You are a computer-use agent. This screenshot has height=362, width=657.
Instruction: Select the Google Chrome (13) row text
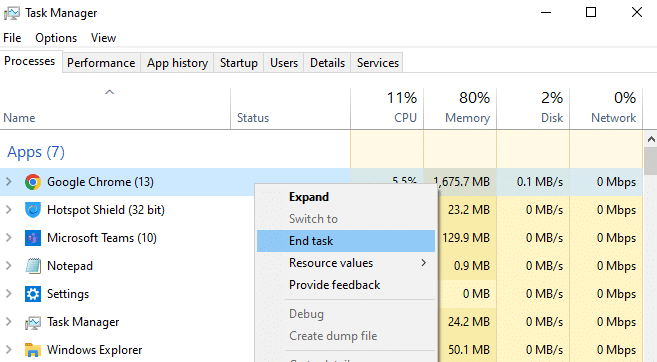[x=101, y=182]
